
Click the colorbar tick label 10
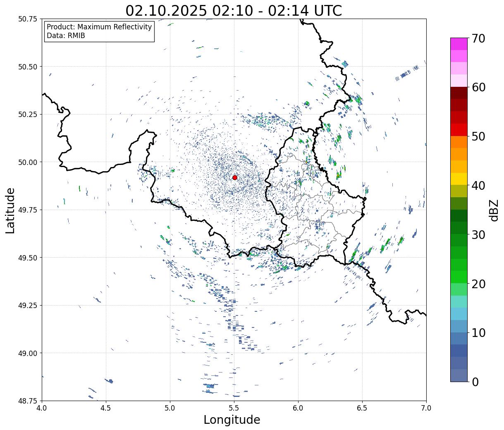pyautogui.click(x=478, y=333)
